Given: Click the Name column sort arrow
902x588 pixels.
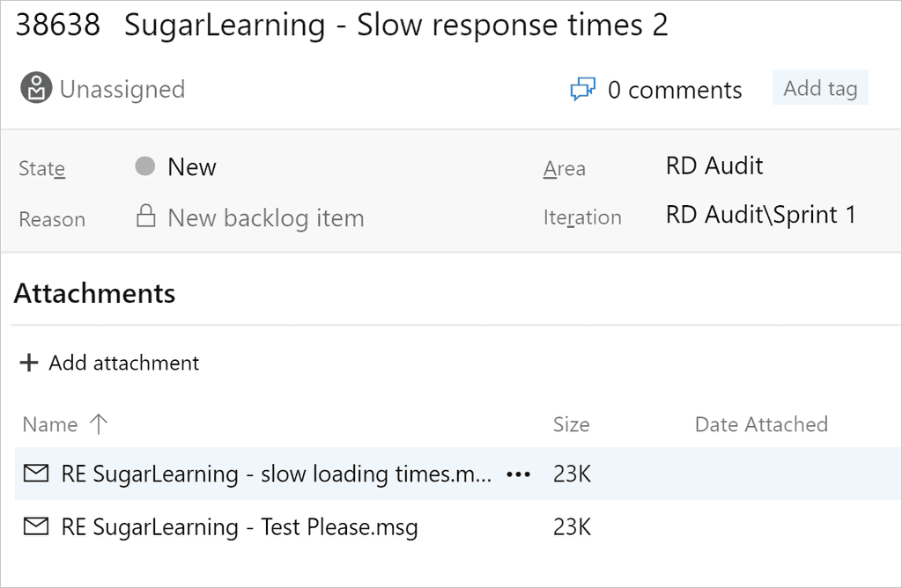Looking at the screenshot, I should tap(99, 424).
